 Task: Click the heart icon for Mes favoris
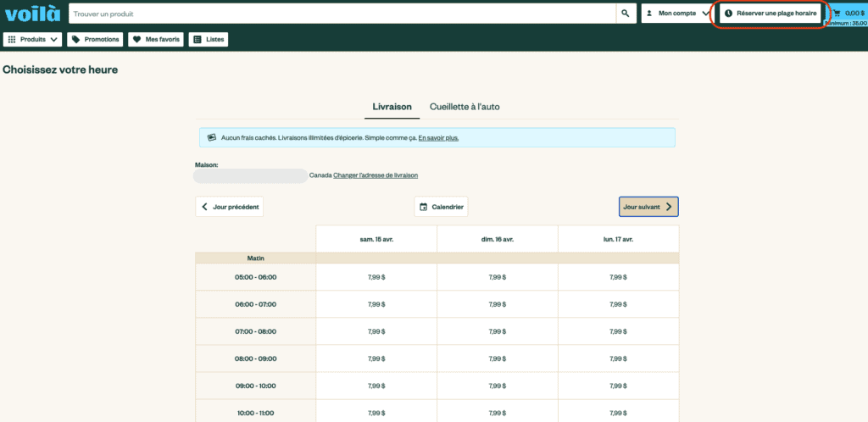(x=136, y=39)
